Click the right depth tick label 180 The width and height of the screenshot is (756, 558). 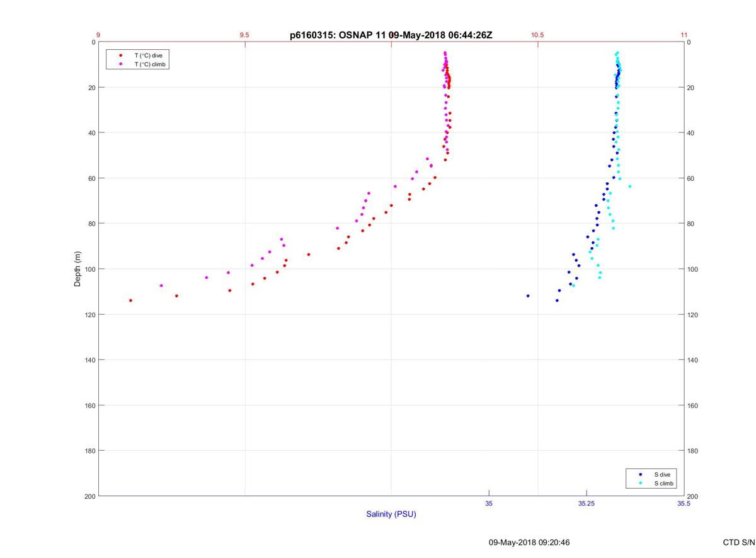pyautogui.click(x=693, y=451)
